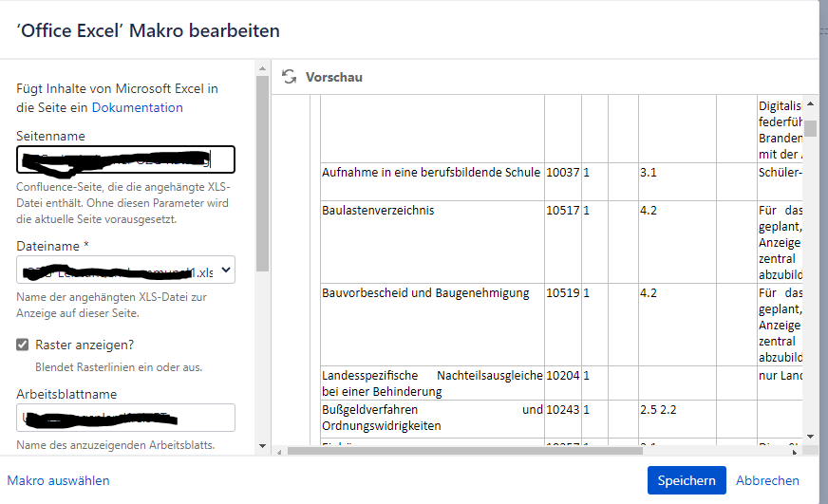Select cell 'Baulastenverzeichnis'
Viewport: 828px width, 504px height.
click(x=432, y=242)
